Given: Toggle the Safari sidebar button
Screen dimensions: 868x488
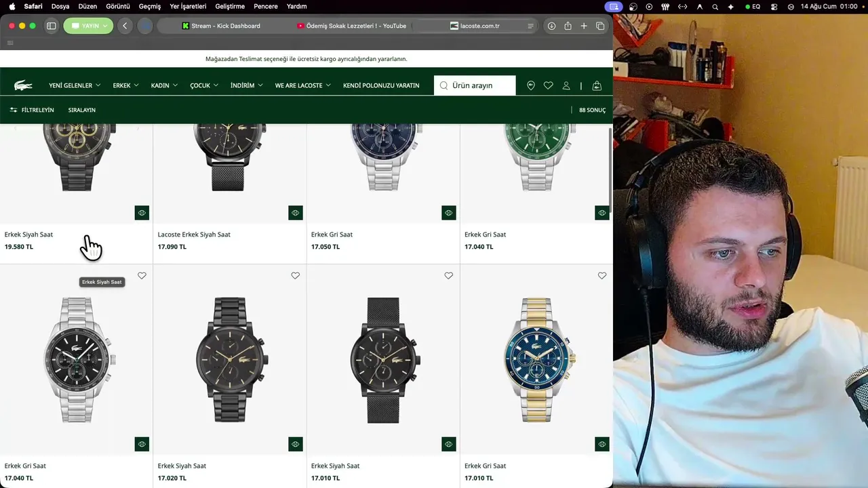Looking at the screenshot, I should point(51,26).
